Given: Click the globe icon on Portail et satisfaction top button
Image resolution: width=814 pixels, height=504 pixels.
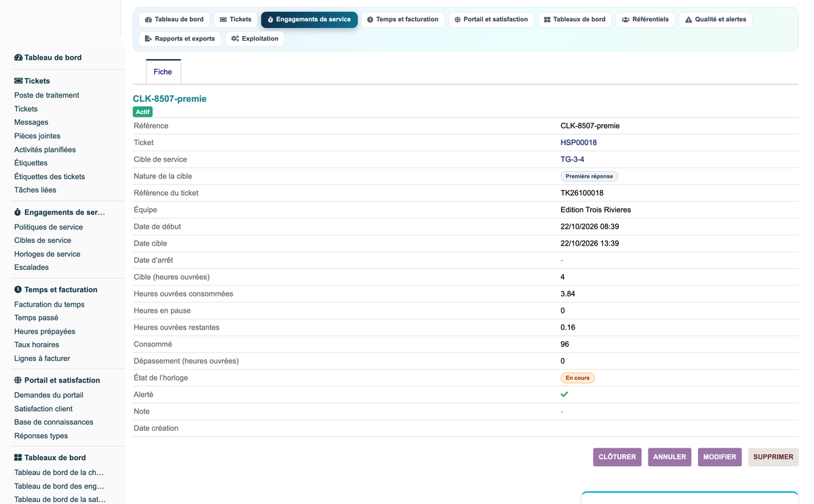Looking at the screenshot, I should tap(458, 20).
